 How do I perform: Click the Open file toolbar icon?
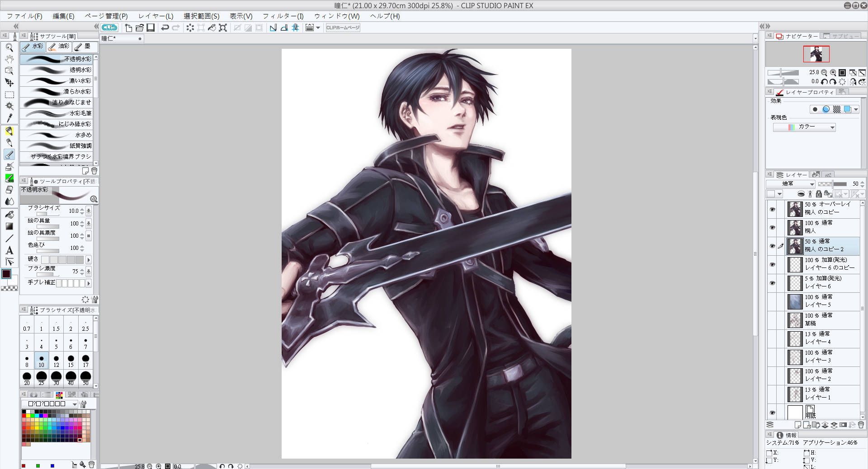[139, 28]
